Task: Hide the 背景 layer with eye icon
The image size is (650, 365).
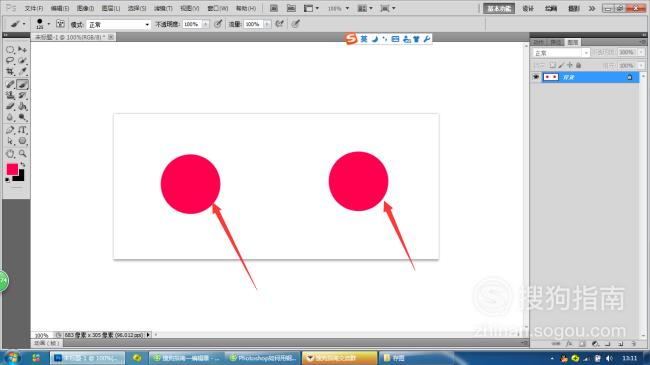Action: pos(536,77)
